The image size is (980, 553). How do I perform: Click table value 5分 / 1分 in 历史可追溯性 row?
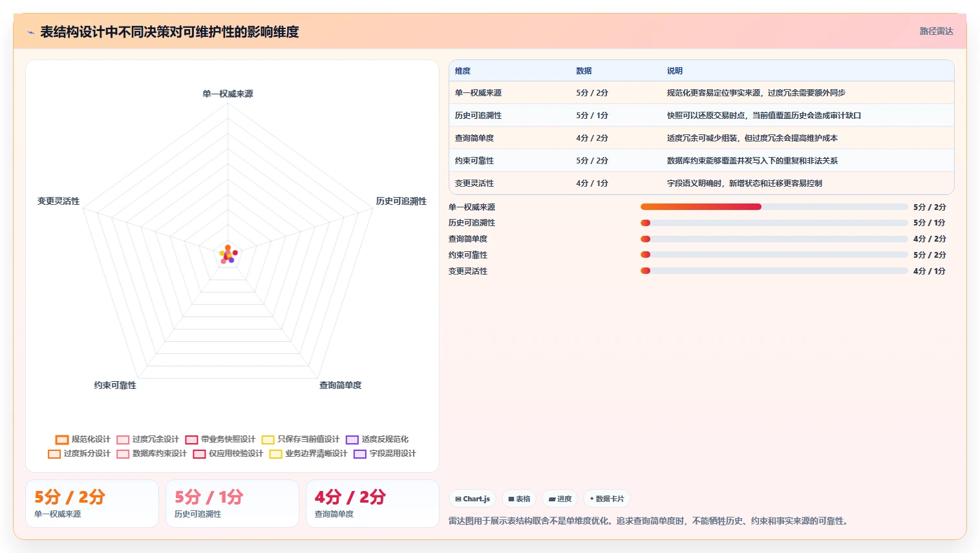pyautogui.click(x=592, y=116)
